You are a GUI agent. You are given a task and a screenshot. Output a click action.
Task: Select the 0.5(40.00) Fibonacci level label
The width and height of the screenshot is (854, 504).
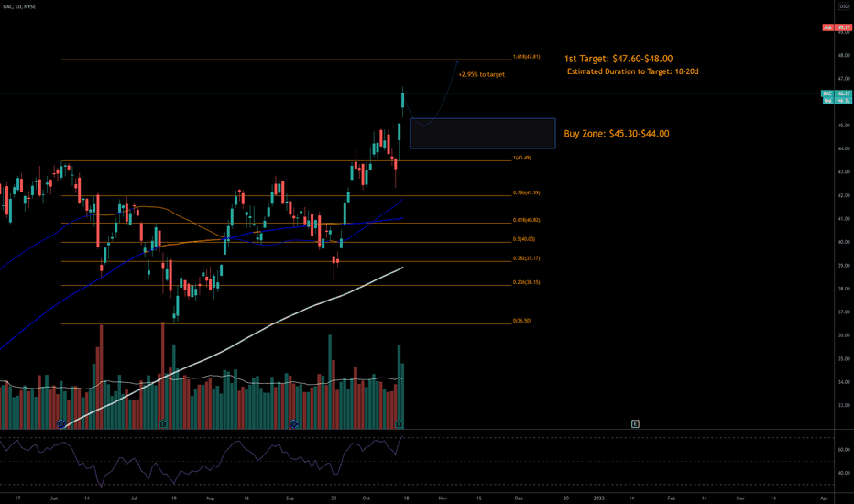click(524, 238)
